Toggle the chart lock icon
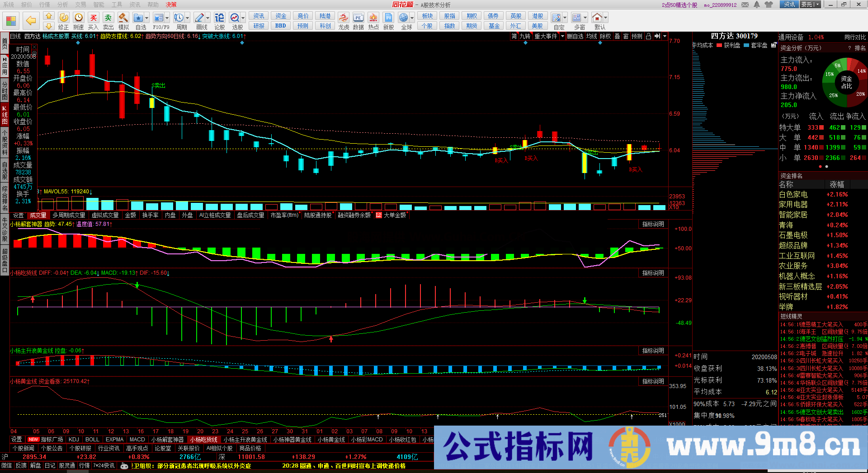 point(649,36)
